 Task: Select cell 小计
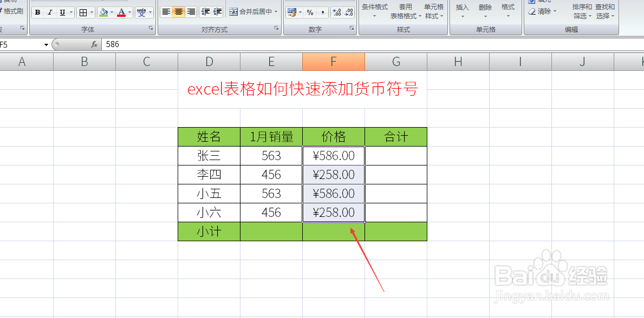pos(209,231)
